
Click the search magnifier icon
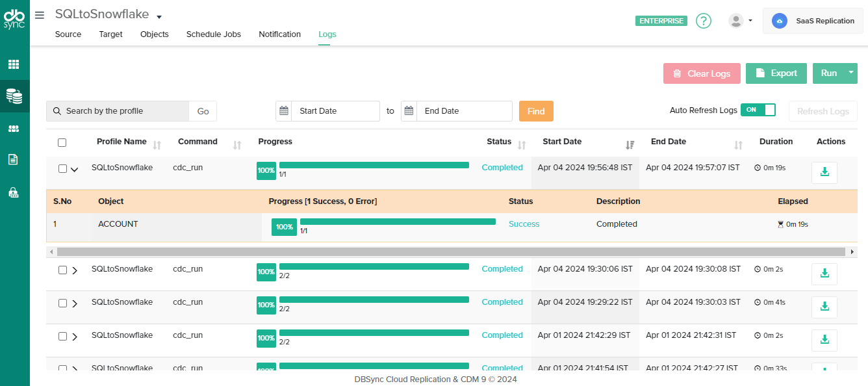click(x=57, y=111)
